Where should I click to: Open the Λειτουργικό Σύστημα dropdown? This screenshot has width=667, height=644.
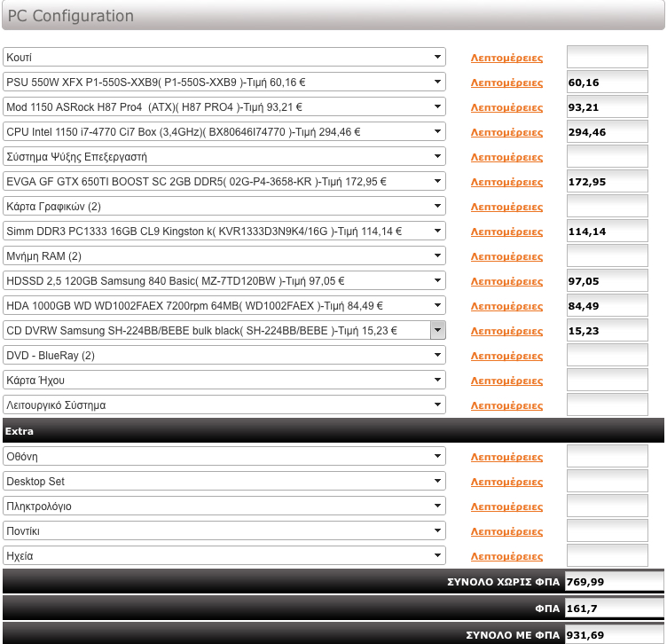point(224,405)
